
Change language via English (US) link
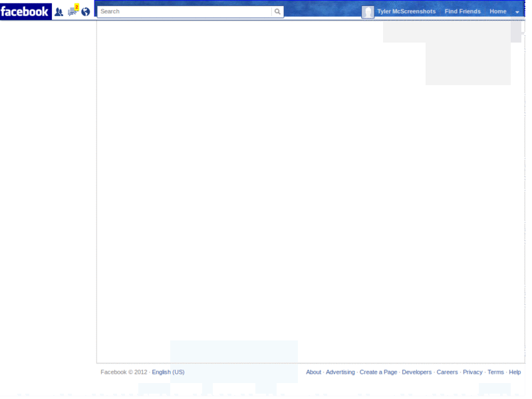coord(168,372)
